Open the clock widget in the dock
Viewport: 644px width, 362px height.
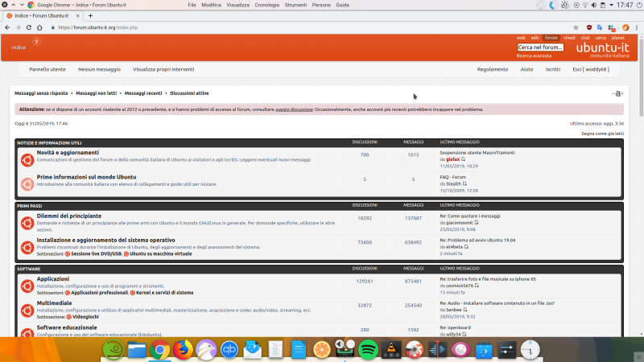[530, 350]
